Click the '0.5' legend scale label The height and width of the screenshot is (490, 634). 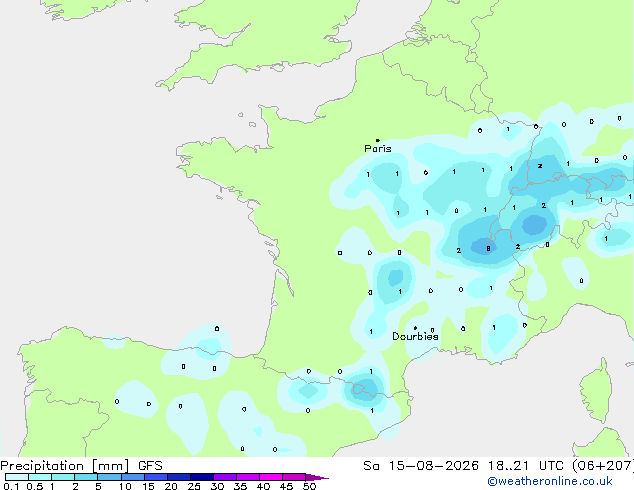(35, 486)
